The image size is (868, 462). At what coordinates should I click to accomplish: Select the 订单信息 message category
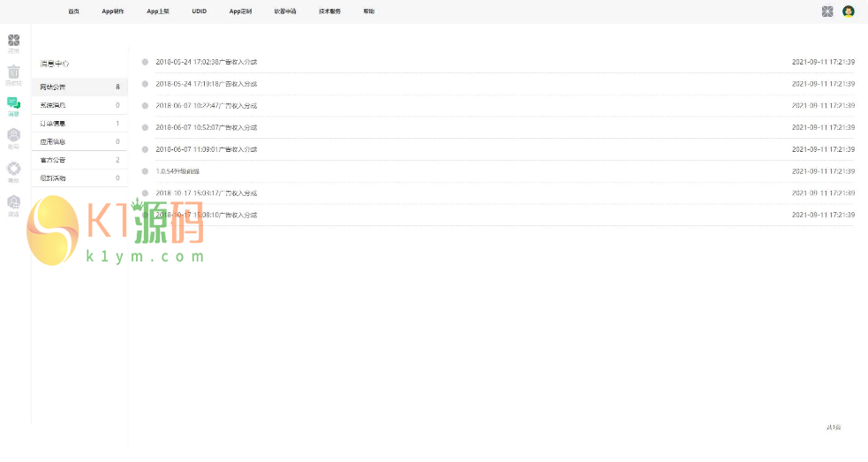point(79,124)
